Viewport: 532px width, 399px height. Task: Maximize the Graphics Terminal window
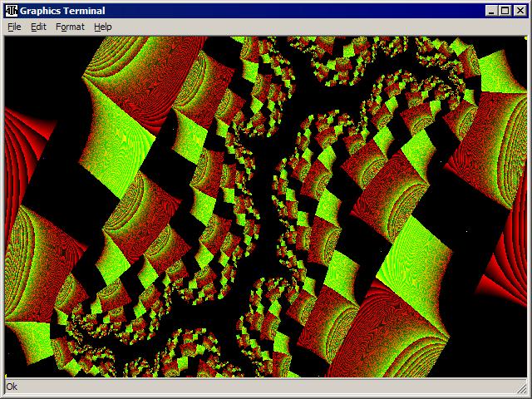(x=505, y=11)
